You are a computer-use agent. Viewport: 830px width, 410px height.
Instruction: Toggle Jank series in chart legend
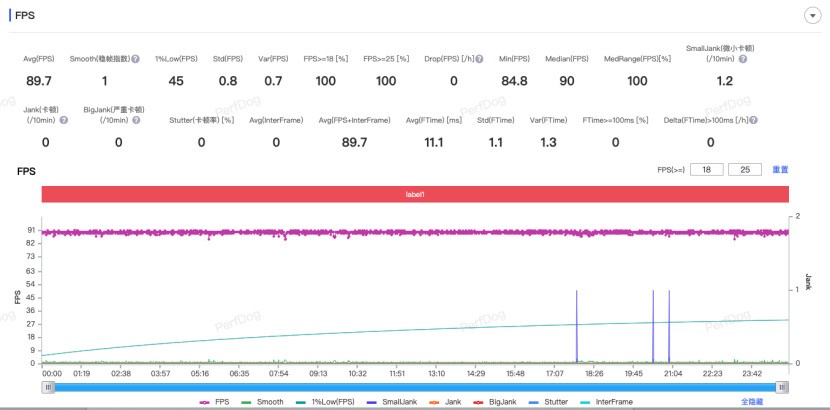coord(447,400)
